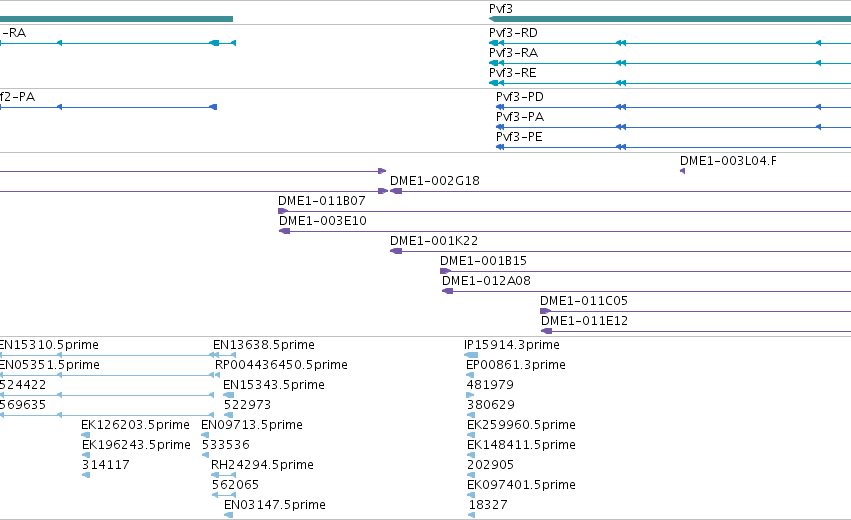Select the EK259960.5prime EST
Image resolution: width=851 pixels, height=520 pixels.
point(521,426)
